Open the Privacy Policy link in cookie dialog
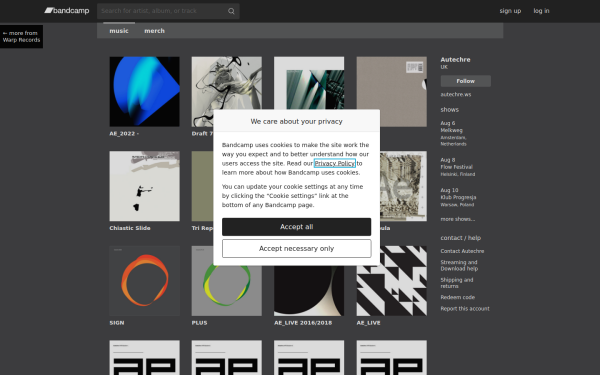The image size is (600, 375). coord(335,163)
